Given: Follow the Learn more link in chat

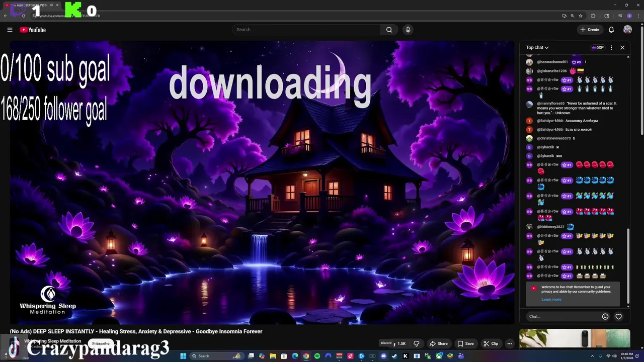Looking at the screenshot, I should 551,300.
